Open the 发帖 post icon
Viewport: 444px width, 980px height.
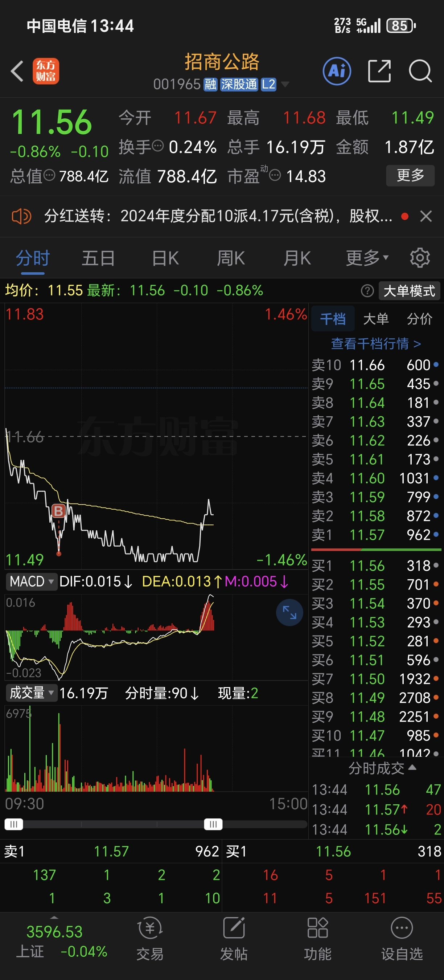[234, 939]
